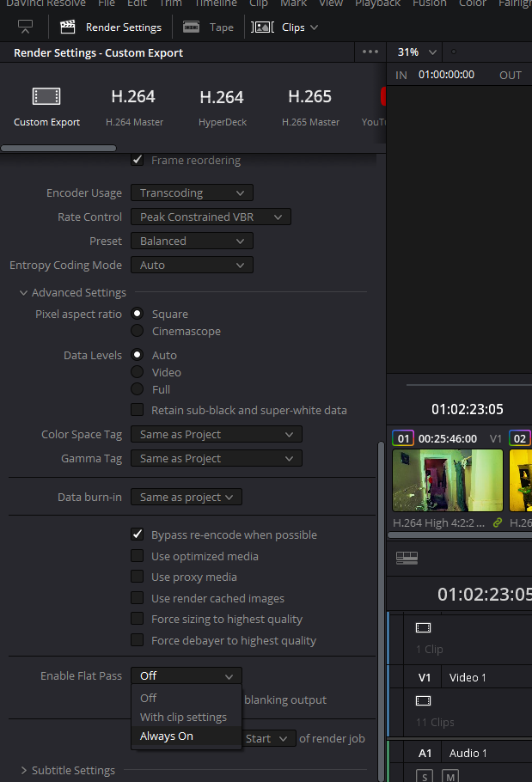This screenshot has width=532, height=782.
Task: Open the Entropy Coding Mode dropdown
Action: tap(192, 265)
